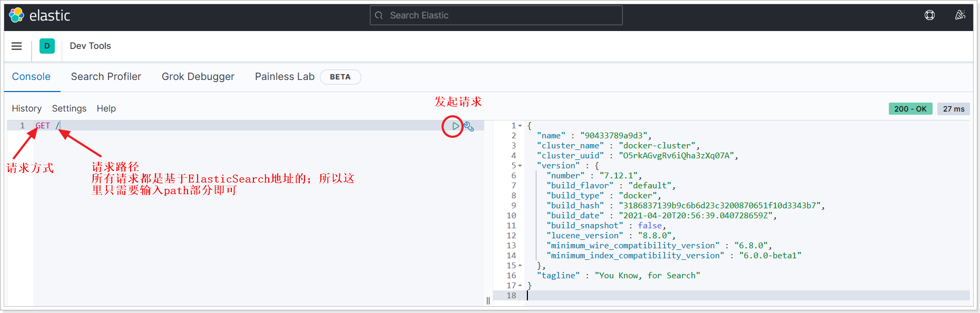The height and width of the screenshot is (313, 980).
Task: Switch to the Console tab
Action: tap(31, 77)
